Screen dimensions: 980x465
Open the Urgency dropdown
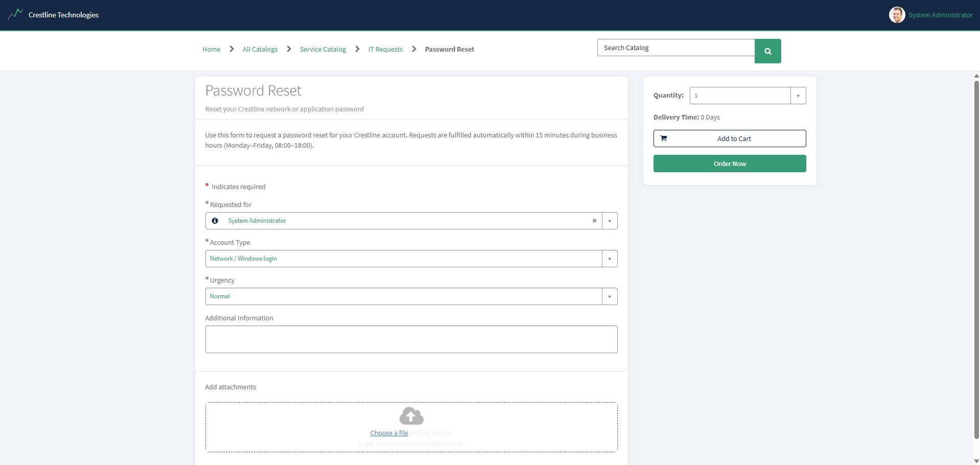click(x=411, y=296)
